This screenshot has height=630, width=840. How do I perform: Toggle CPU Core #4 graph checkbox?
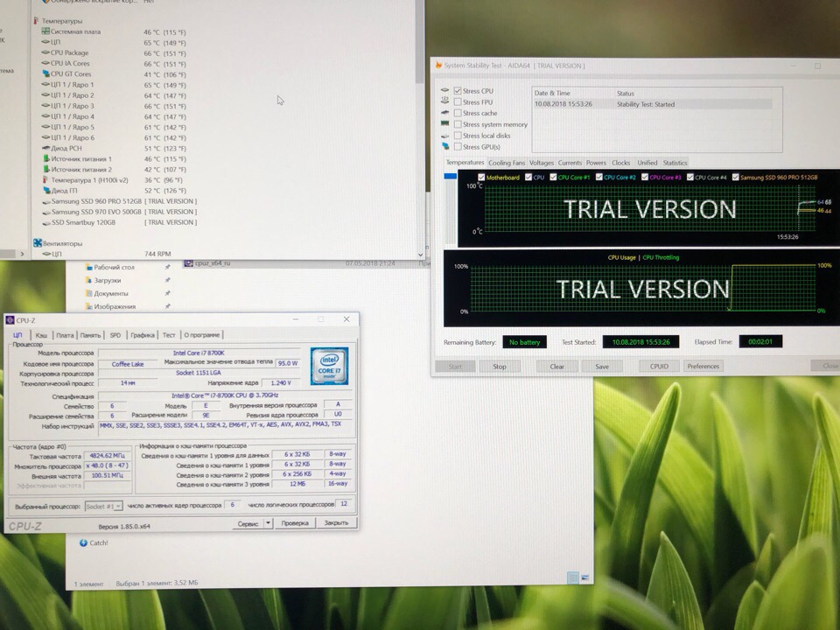[690, 178]
